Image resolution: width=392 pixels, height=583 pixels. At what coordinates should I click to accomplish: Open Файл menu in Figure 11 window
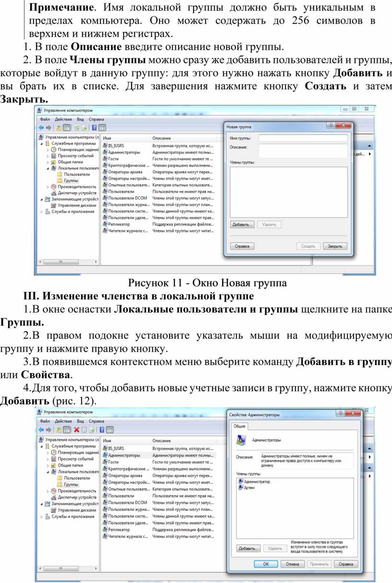click(45, 119)
